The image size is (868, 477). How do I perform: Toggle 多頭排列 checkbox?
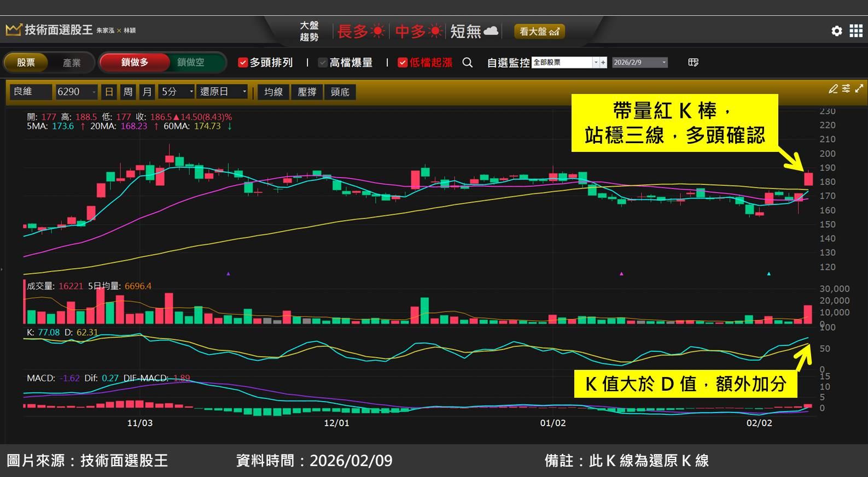[243, 62]
